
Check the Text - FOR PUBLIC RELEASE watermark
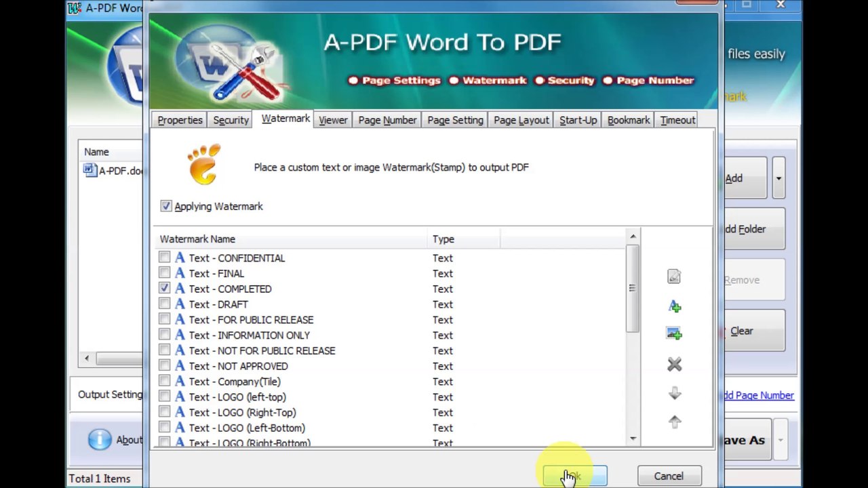coord(164,319)
